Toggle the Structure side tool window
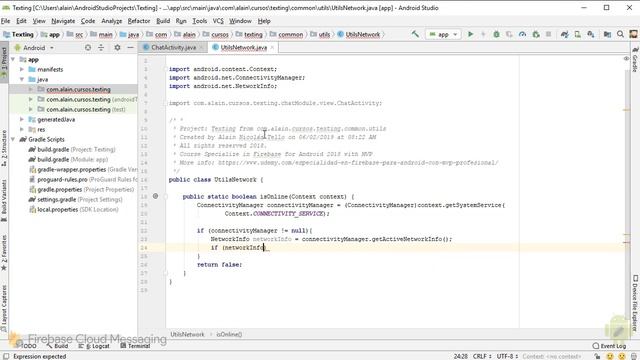Viewport: 640px width, 360px height. [4, 148]
